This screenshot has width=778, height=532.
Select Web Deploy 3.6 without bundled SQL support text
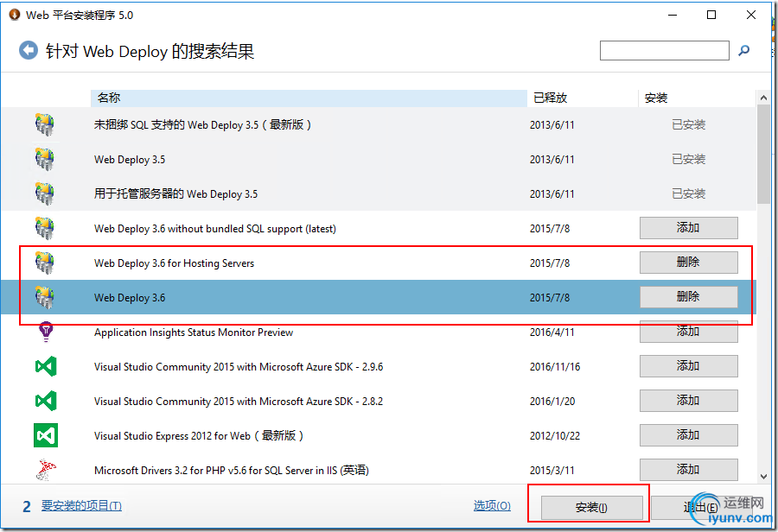[x=215, y=229]
